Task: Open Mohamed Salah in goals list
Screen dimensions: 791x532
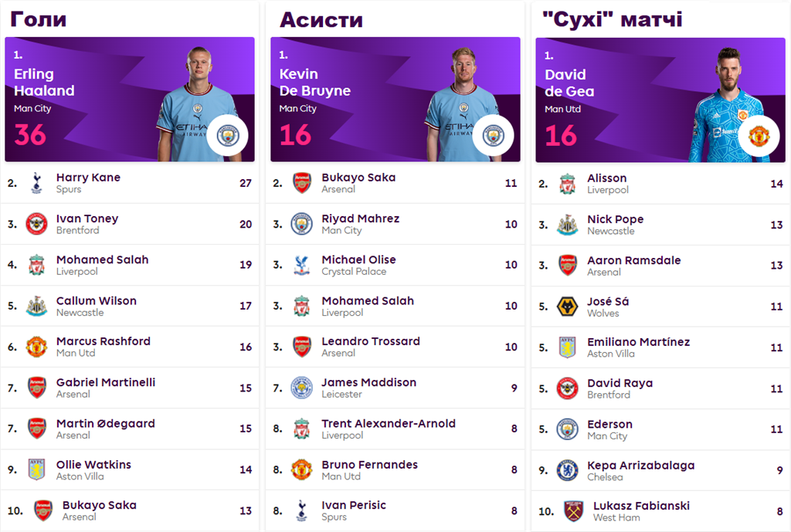Action: coord(102,260)
